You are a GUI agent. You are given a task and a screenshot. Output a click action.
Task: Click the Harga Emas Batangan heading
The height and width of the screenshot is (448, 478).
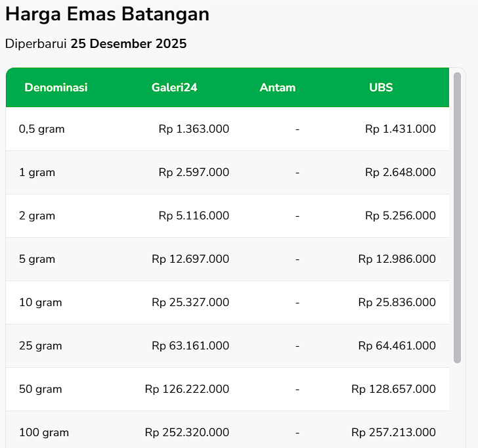107,14
